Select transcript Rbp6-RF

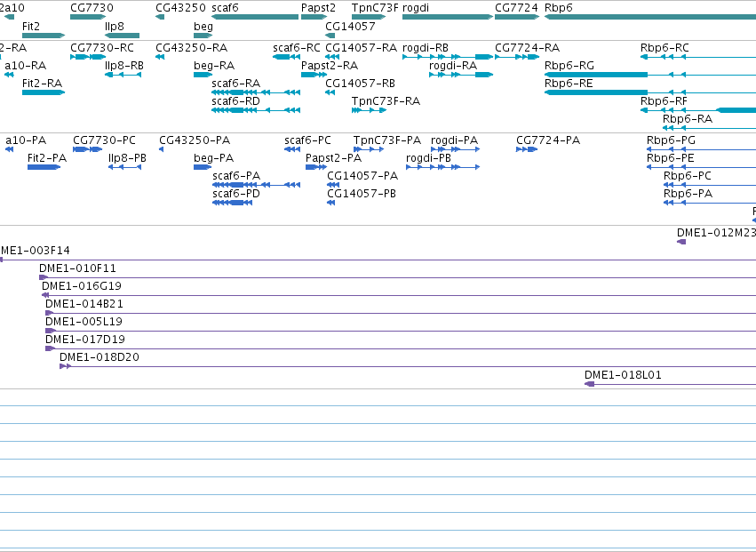point(698,110)
